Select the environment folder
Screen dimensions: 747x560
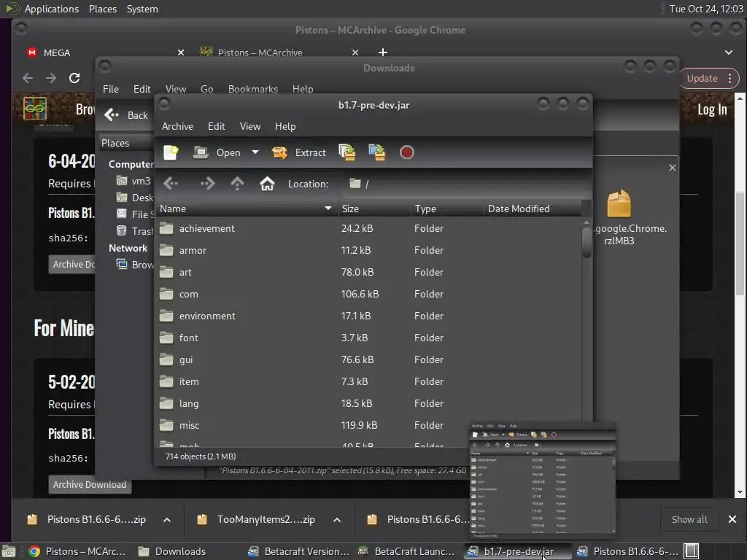tap(368, 316)
